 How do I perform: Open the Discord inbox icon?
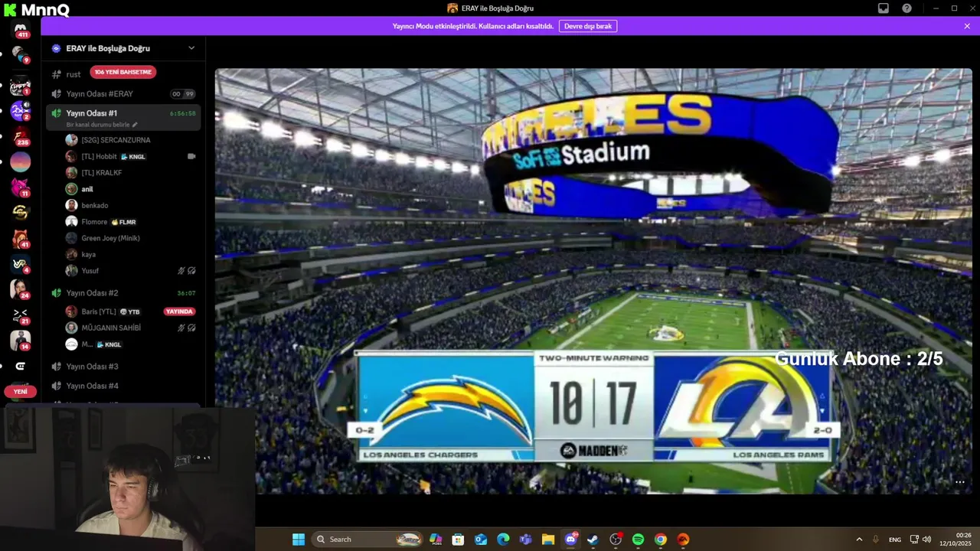click(883, 8)
